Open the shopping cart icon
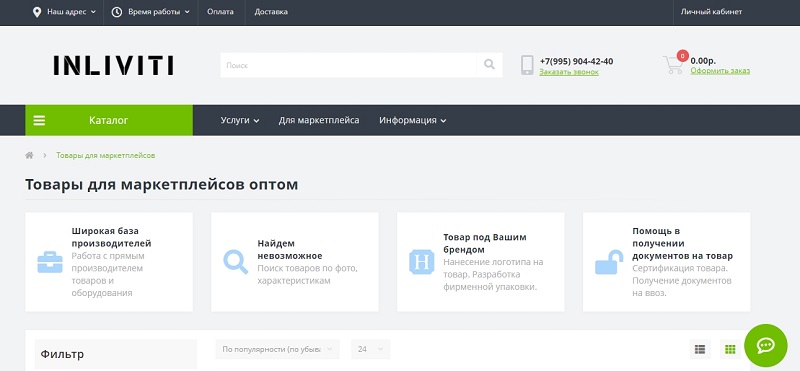Viewport: 800px width, 371px height. click(673, 65)
